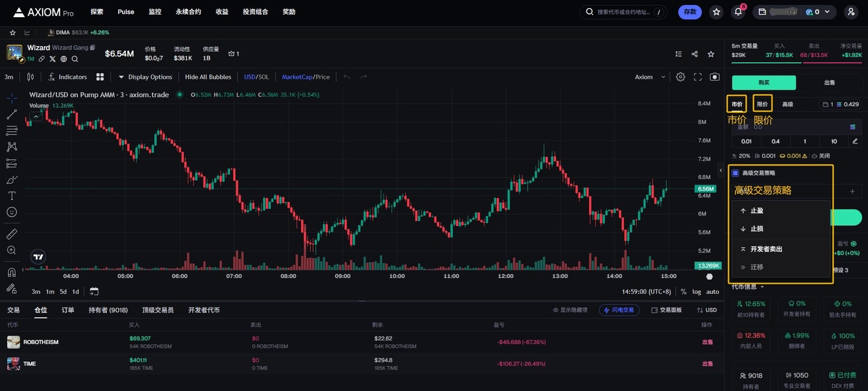Expand the 代币信息 section
The height and width of the screenshot is (391, 868).
click(x=747, y=286)
